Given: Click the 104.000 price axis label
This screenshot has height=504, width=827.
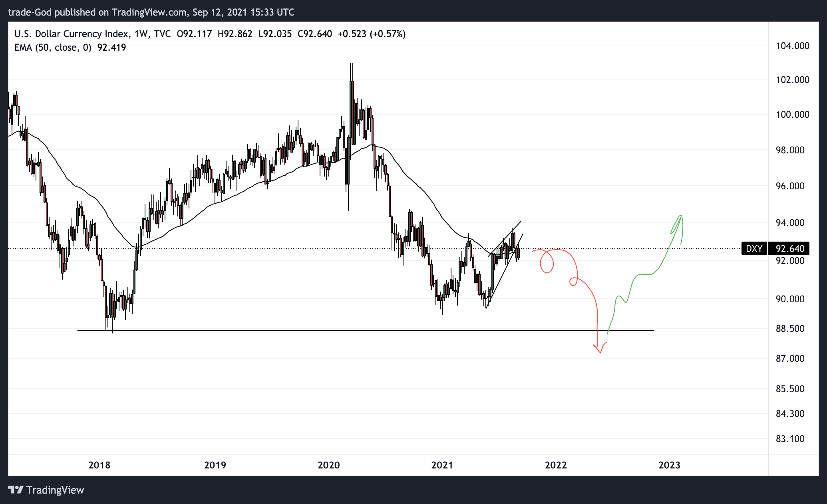Looking at the screenshot, I should 793,46.
